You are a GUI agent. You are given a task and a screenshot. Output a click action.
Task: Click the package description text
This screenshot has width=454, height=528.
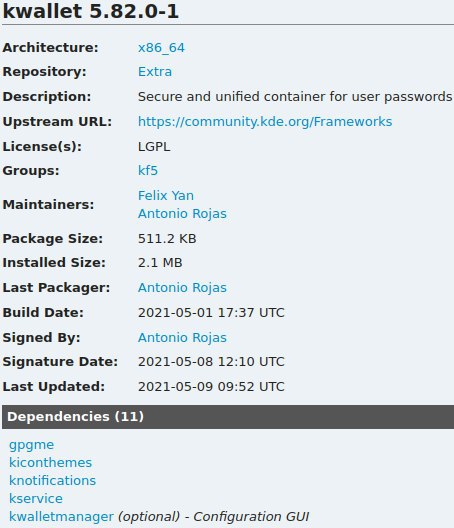(x=295, y=97)
